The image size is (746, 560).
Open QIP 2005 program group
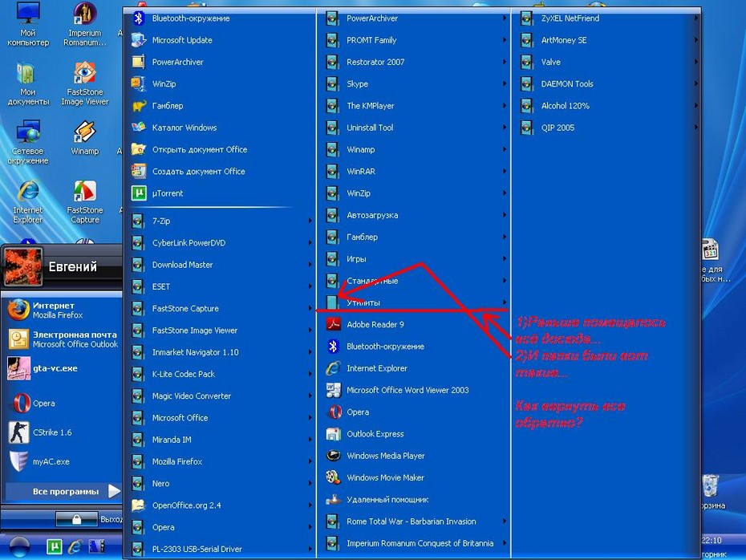point(607,128)
